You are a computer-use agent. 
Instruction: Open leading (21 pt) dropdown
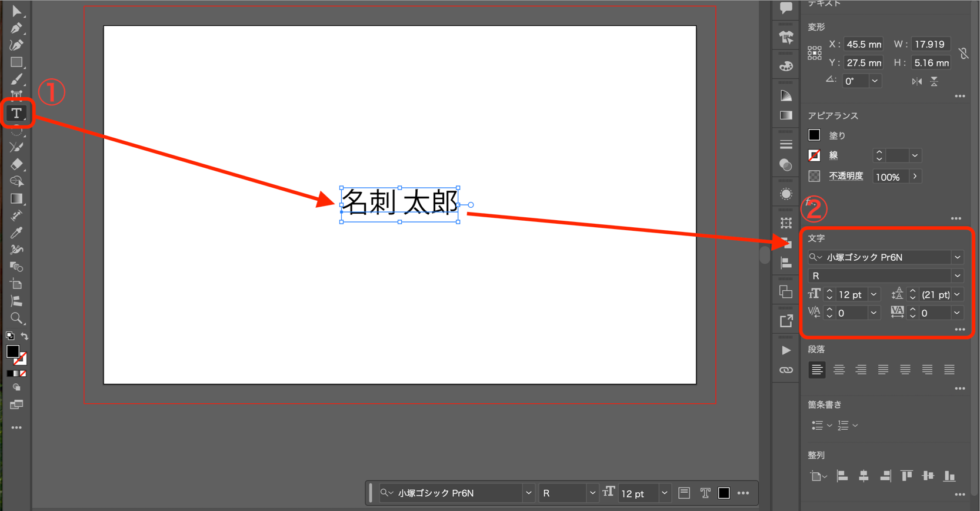point(957,294)
